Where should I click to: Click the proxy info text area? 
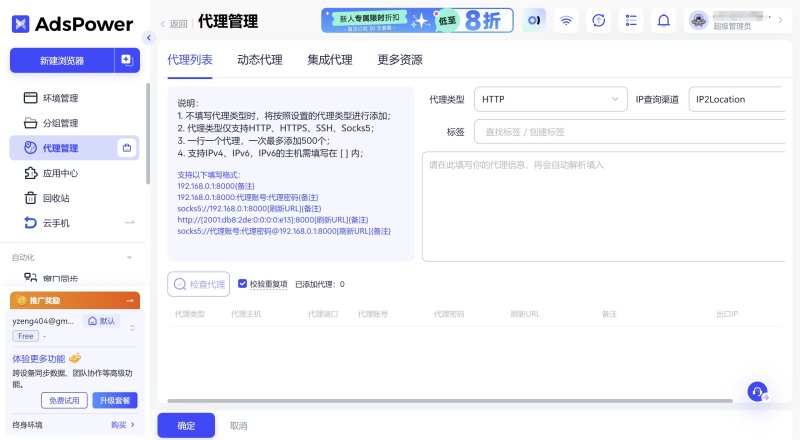click(604, 206)
